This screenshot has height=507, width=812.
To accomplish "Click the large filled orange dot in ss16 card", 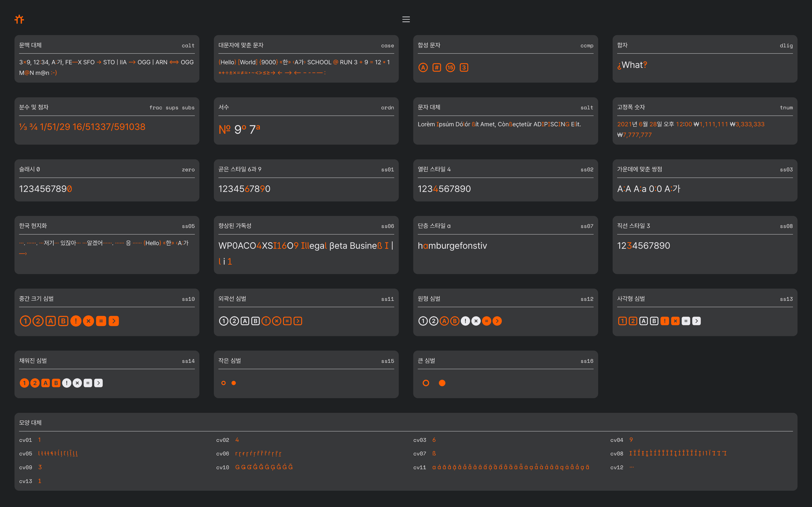I will [442, 383].
